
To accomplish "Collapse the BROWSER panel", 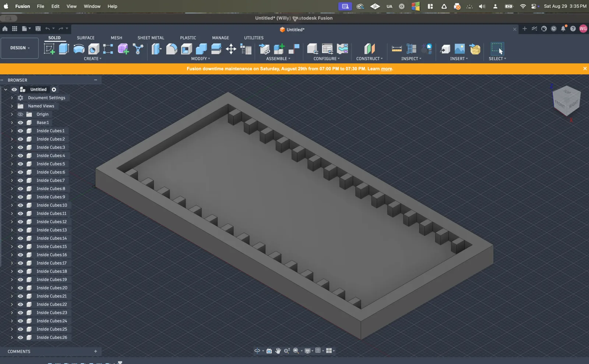I will [96, 80].
